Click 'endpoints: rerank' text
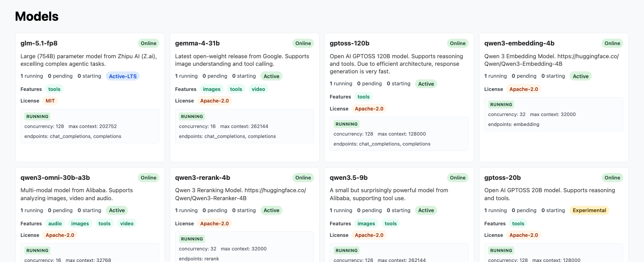 [x=199, y=259]
